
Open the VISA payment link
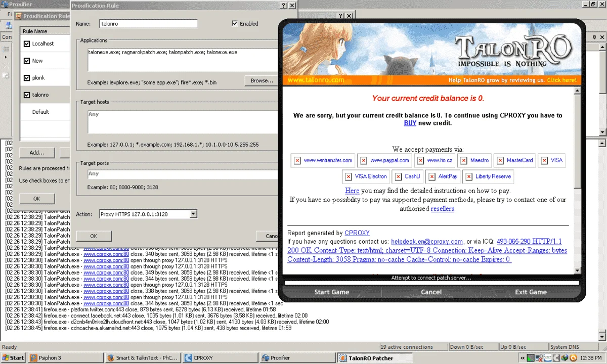tap(556, 160)
